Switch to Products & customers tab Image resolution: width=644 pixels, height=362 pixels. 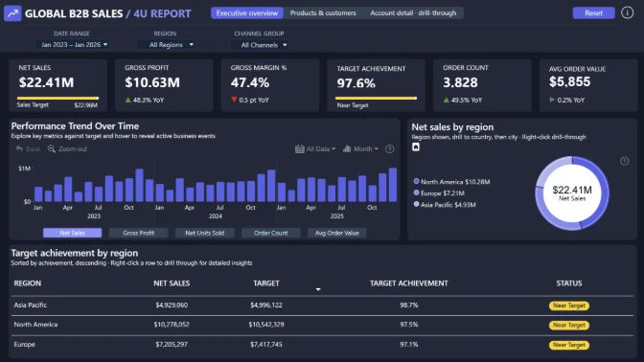[x=323, y=13]
